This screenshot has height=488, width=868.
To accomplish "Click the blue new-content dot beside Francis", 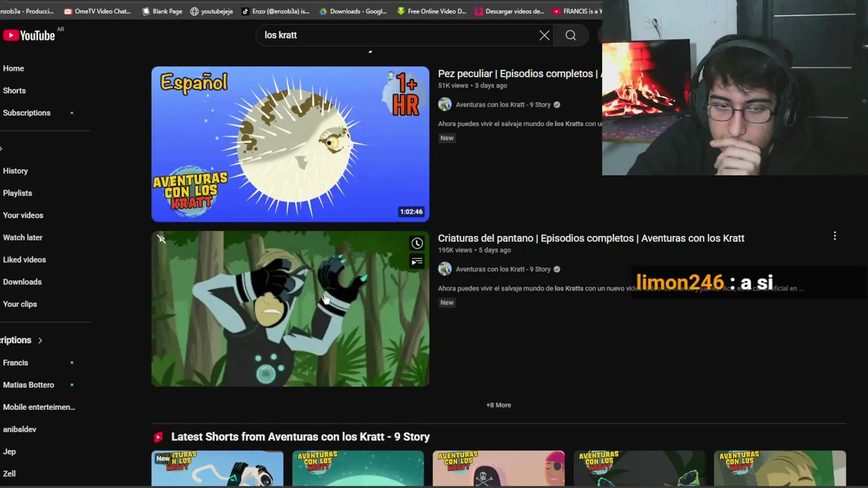I will [x=72, y=363].
